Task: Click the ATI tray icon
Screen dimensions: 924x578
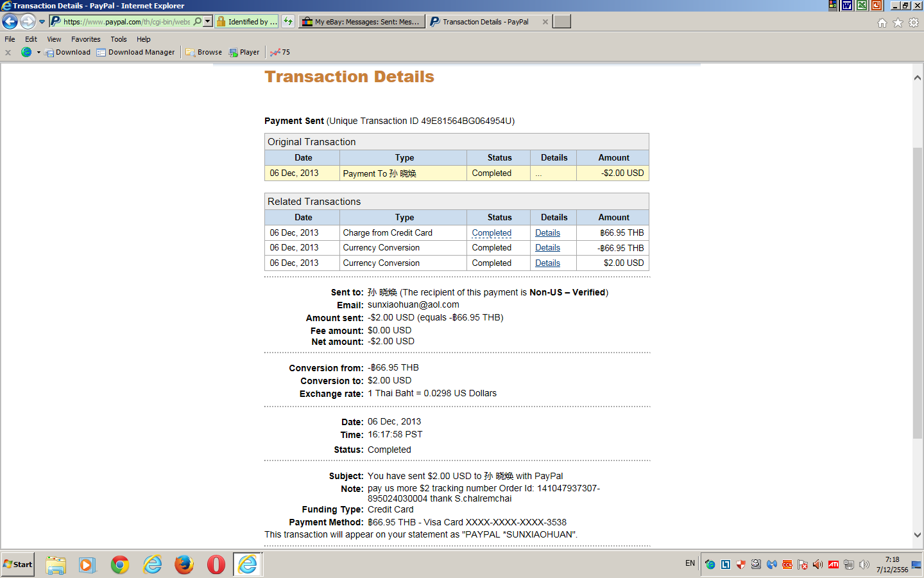Action: 834,565
